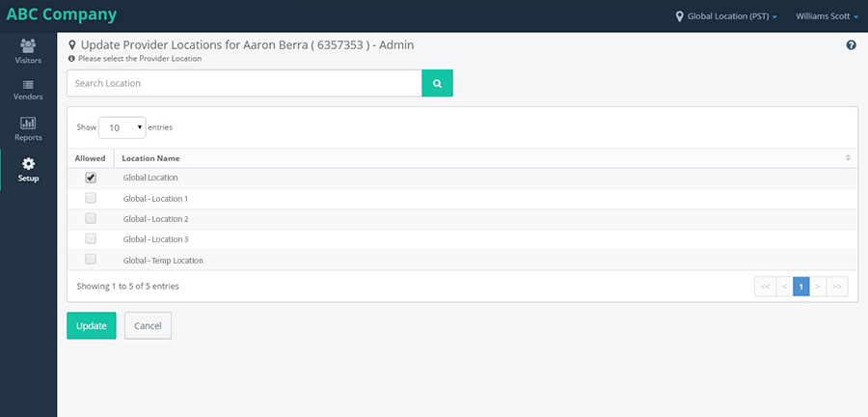Click the Update Provider Locations page title
This screenshot has width=868, height=417.
point(247,45)
